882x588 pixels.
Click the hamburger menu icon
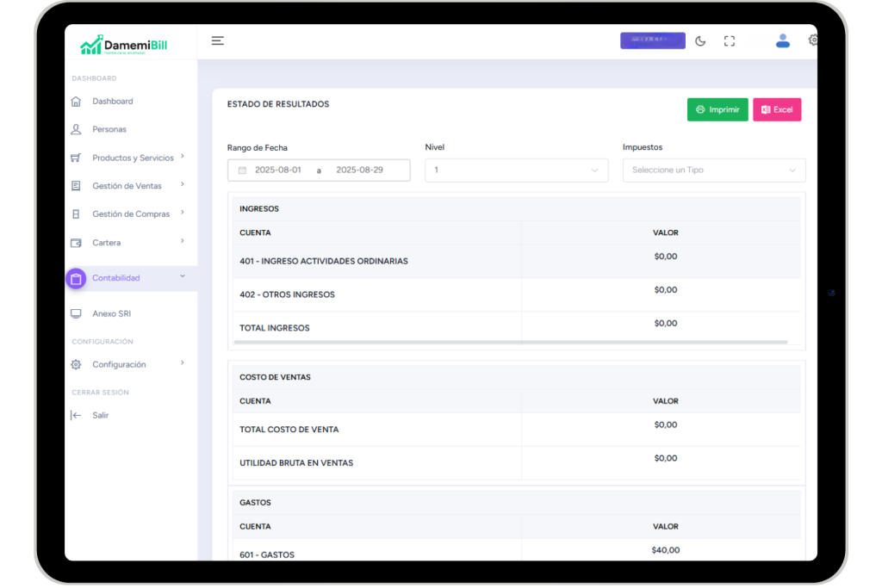pyautogui.click(x=218, y=40)
